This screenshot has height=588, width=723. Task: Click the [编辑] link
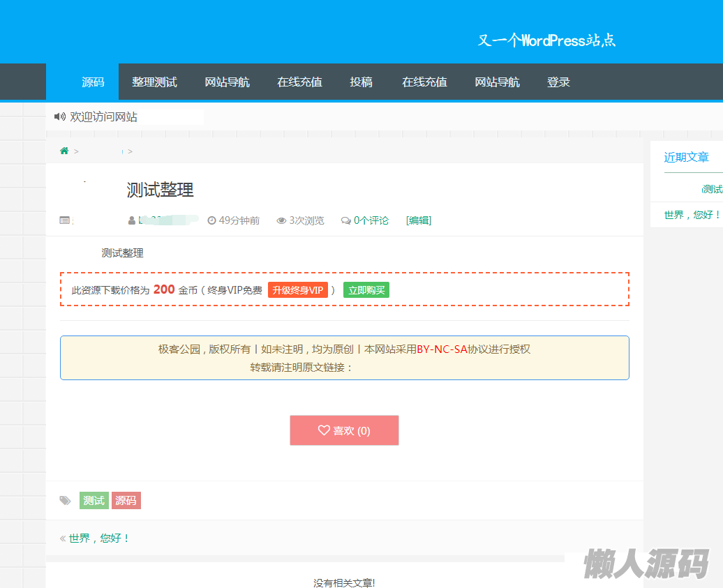click(419, 220)
